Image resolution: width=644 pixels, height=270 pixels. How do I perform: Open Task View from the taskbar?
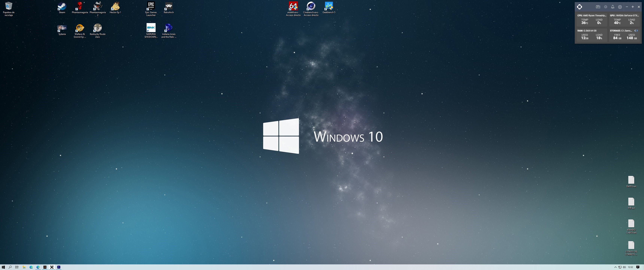tap(17, 267)
